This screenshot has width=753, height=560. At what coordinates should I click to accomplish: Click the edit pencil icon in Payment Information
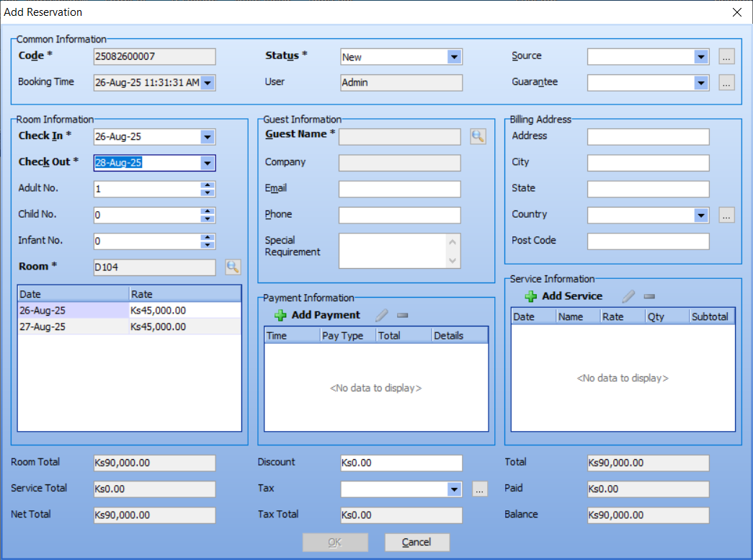[382, 315]
